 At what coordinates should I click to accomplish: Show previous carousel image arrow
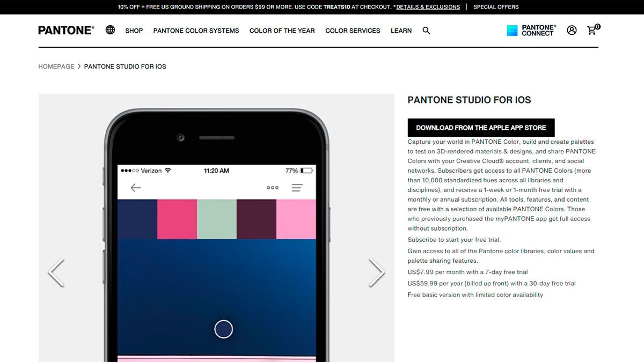56,272
